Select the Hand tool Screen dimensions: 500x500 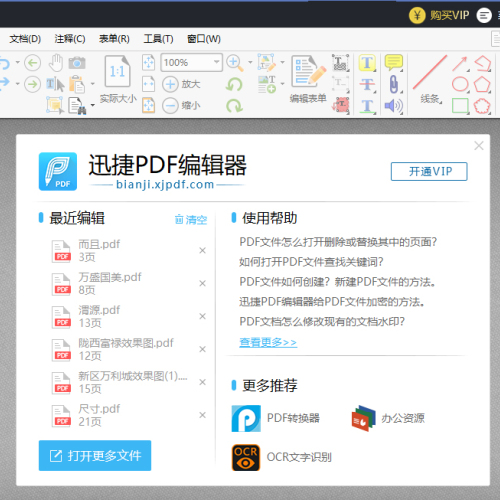coord(56,62)
